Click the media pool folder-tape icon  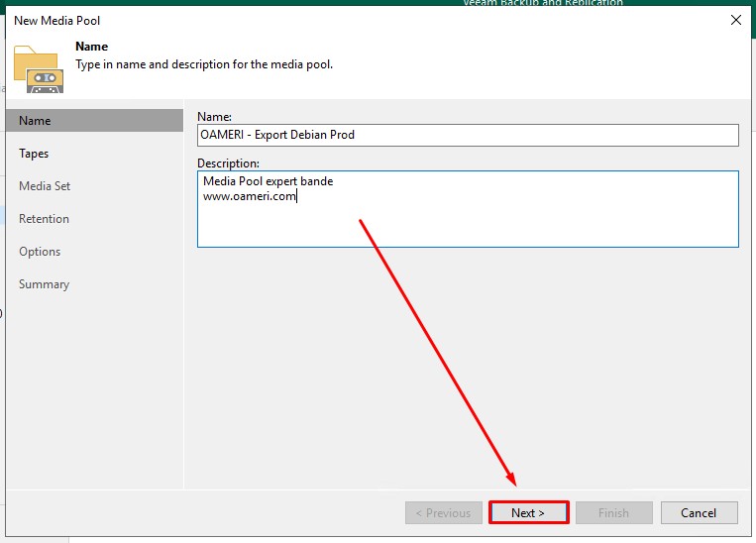(39, 67)
